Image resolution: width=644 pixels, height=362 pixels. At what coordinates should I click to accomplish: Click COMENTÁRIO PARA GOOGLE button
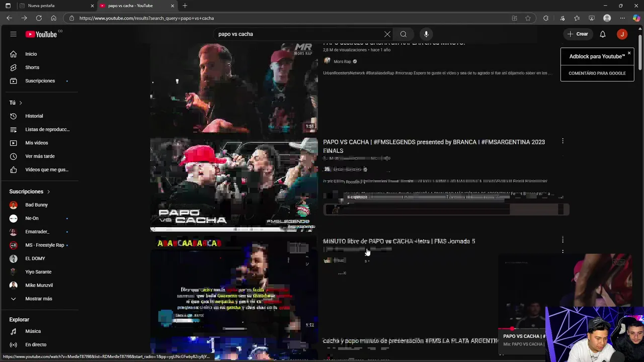(x=597, y=73)
